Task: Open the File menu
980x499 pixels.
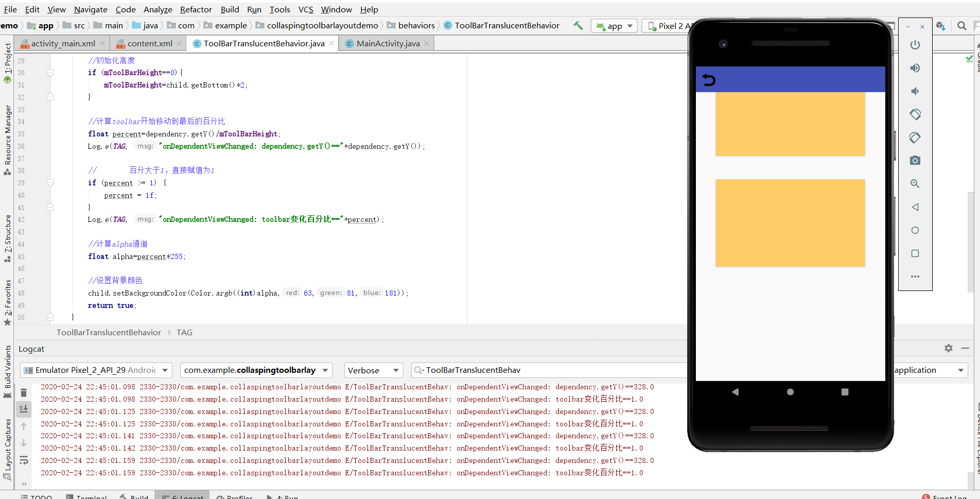Action: 10,9
